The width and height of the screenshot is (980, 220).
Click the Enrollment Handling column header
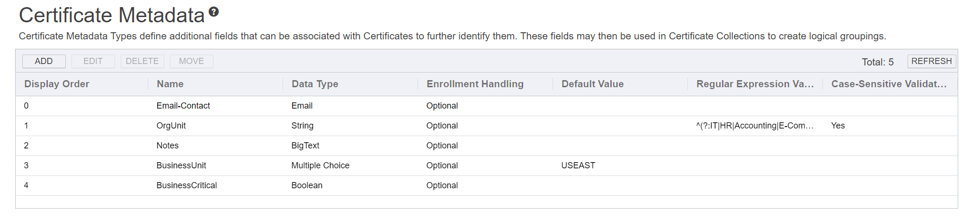click(x=475, y=84)
